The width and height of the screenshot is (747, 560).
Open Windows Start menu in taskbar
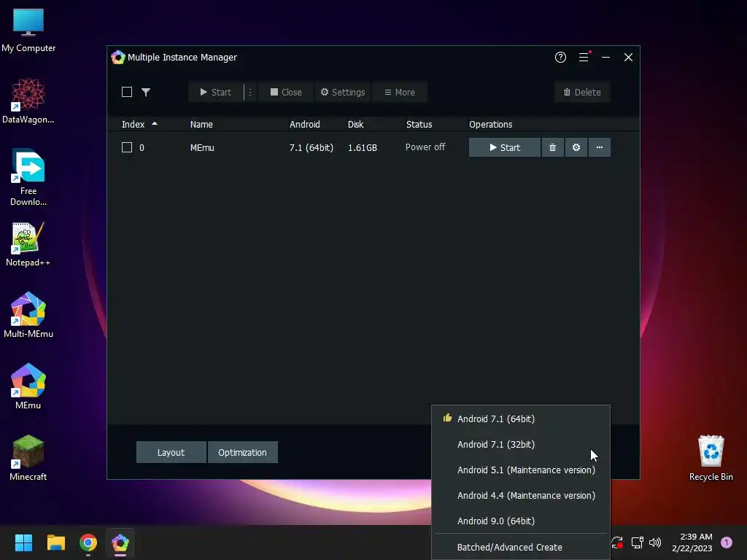(23, 542)
